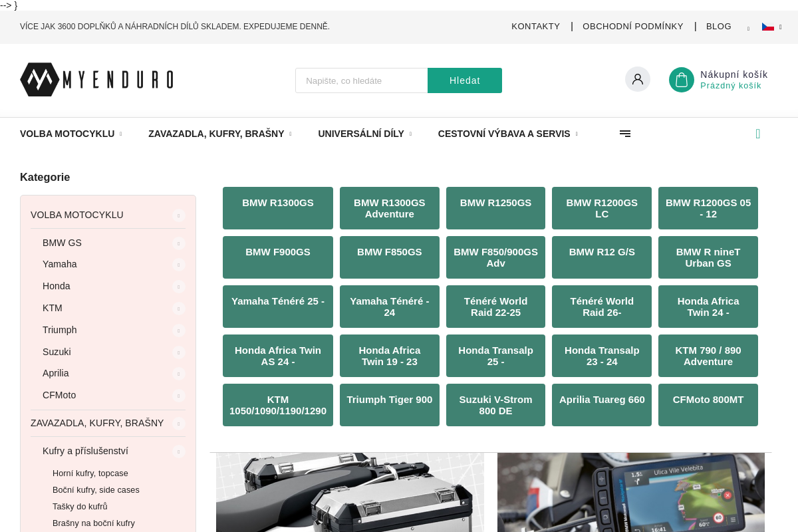This screenshot has width=798, height=532.
Task: Select Honda Africa Twin AS 24 - tile
Action: [x=278, y=356]
